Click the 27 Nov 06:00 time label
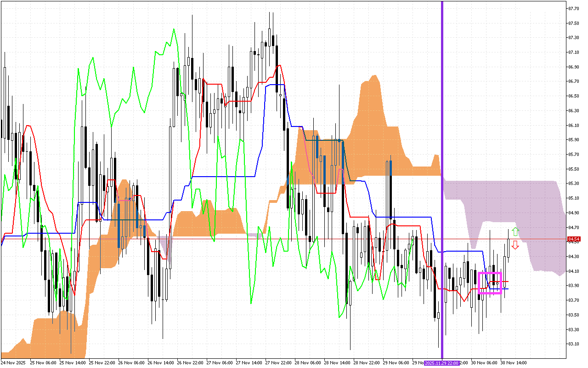This screenshot has width=588, height=368. [x=219, y=363]
